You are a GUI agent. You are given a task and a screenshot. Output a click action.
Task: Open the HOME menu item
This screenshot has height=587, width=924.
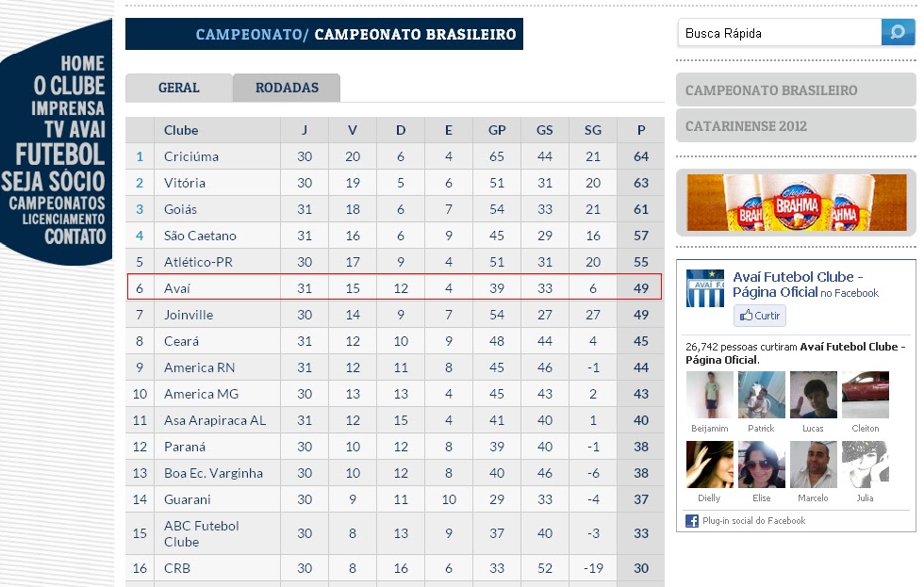83,63
